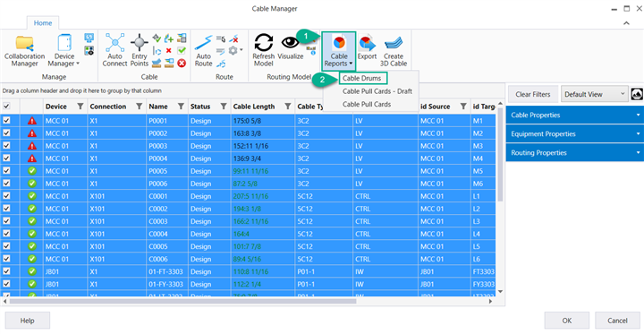
Task: Click the diamond with green check icon
Action: [x=157, y=39]
